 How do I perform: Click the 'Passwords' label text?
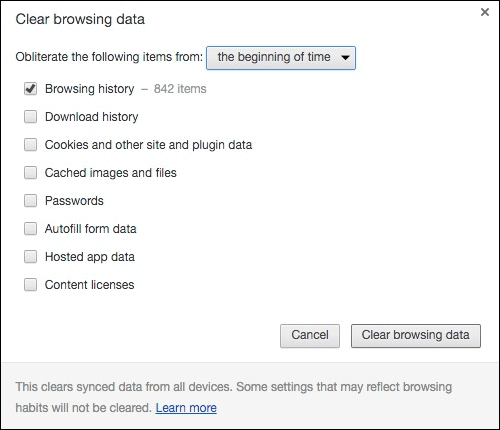coord(74,201)
